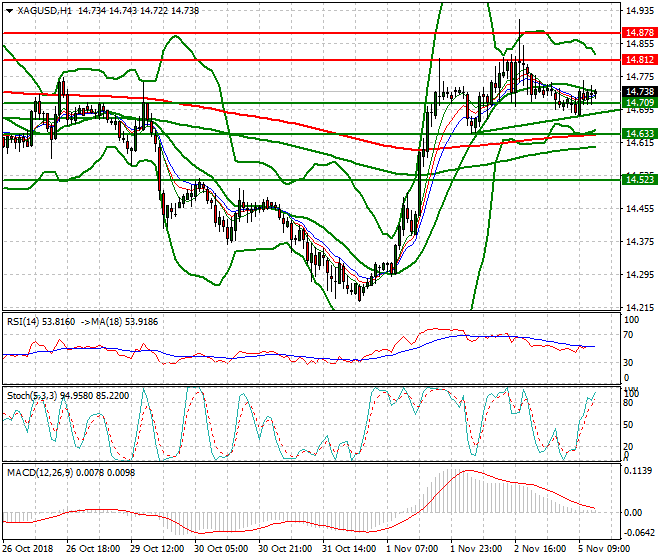Click the 20 level on Stochastic scale
660x560 pixels.
click(x=628, y=447)
